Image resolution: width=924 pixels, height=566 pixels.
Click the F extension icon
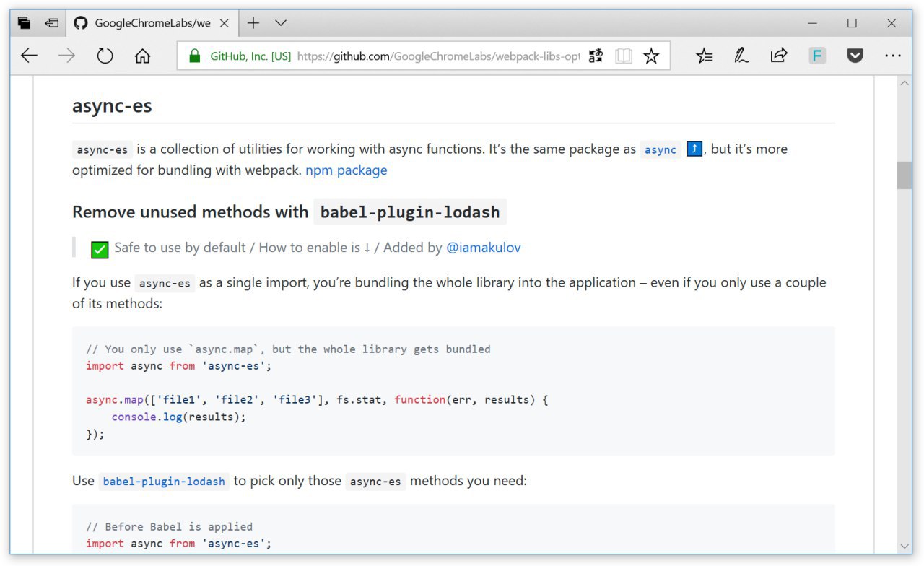click(x=817, y=56)
